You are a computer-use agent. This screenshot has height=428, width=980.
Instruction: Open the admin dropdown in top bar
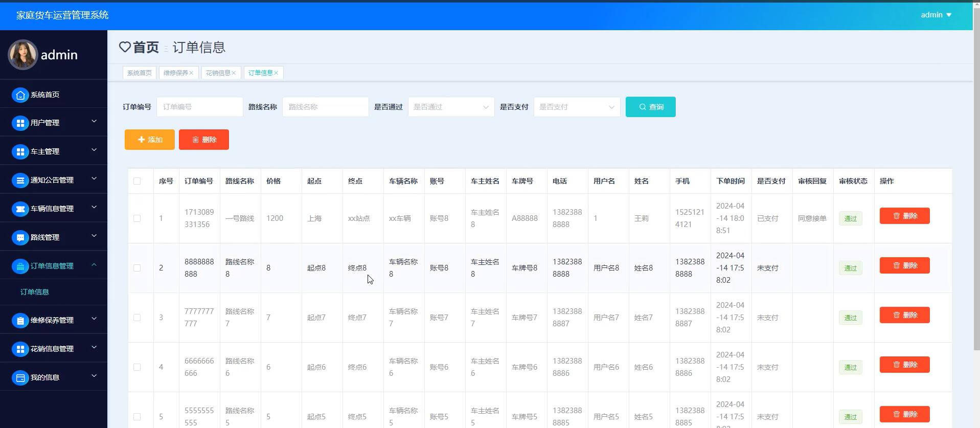(936, 15)
